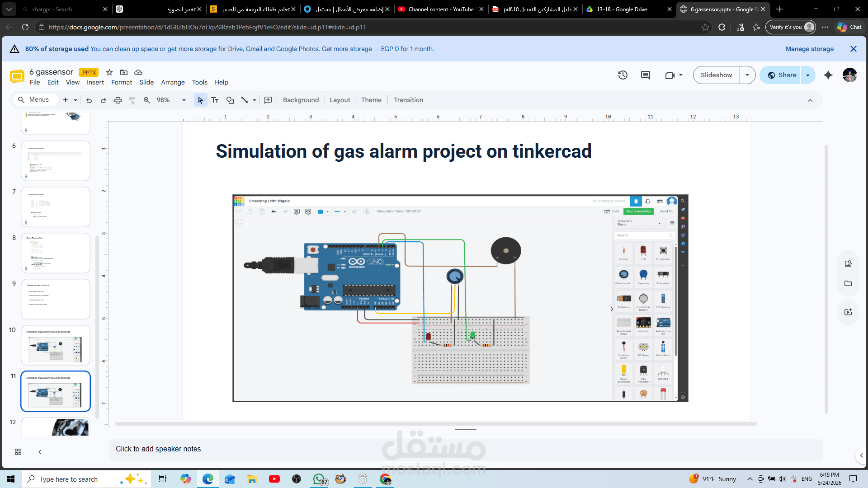
Task: Open the Transition panel button
Action: pos(408,100)
